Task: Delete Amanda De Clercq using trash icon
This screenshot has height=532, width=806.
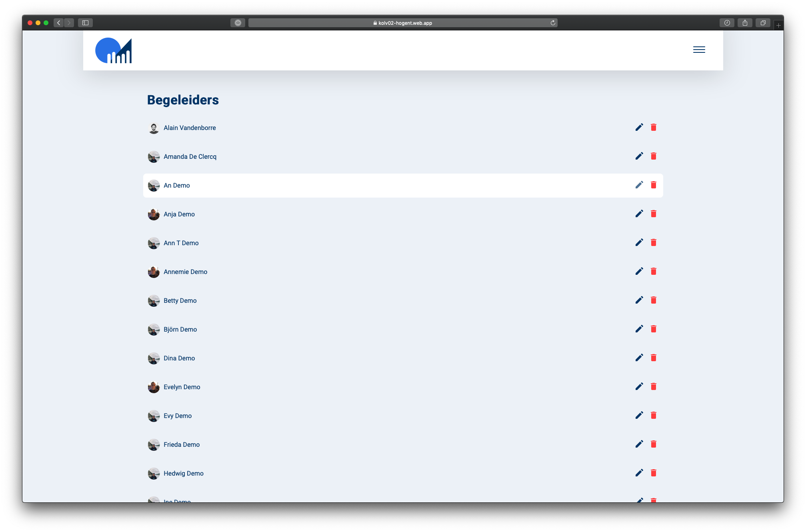Action: [x=653, y=156]
